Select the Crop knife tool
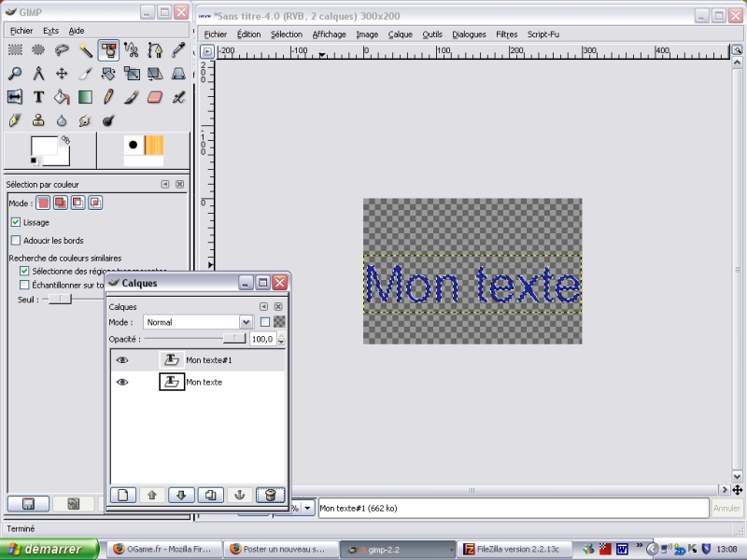Image resolution: width=747 pixels, height=560 pixels. click(85, 74)
